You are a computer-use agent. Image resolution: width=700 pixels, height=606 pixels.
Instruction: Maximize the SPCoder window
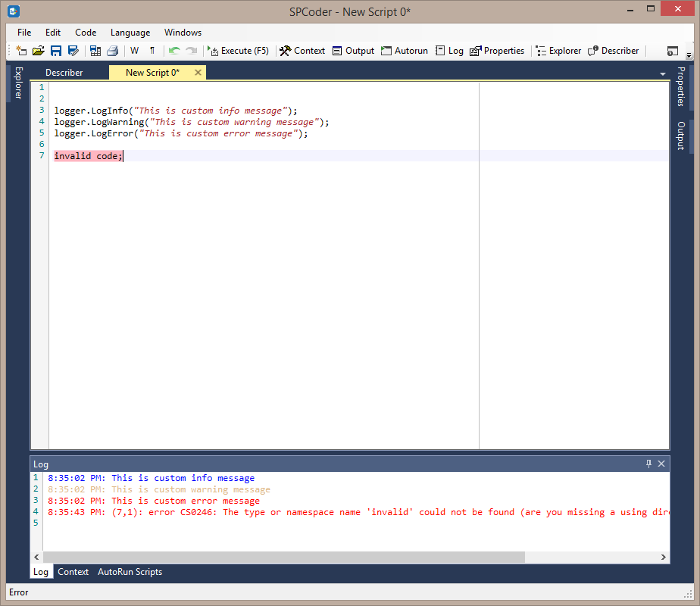(x=651, y=9)
